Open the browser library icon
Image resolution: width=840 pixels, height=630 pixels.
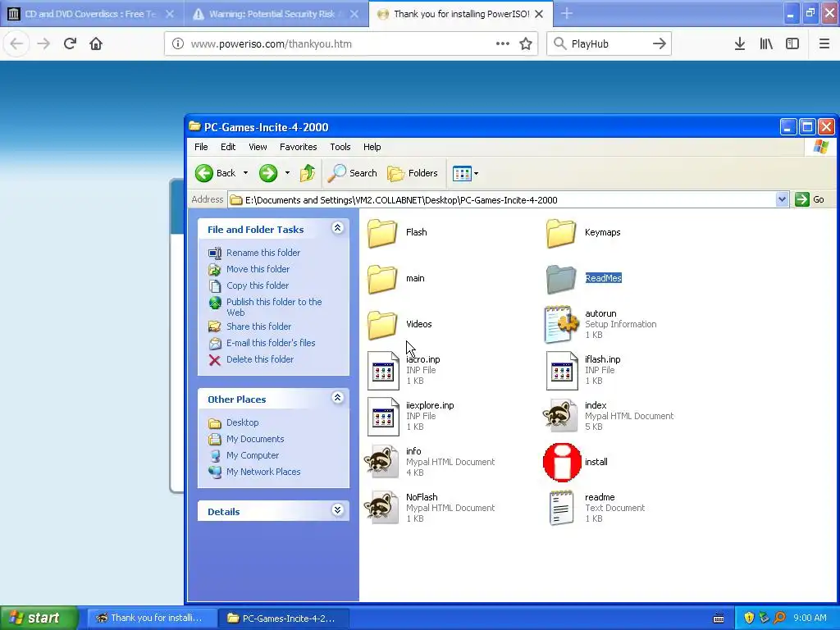tap(766, 44)
